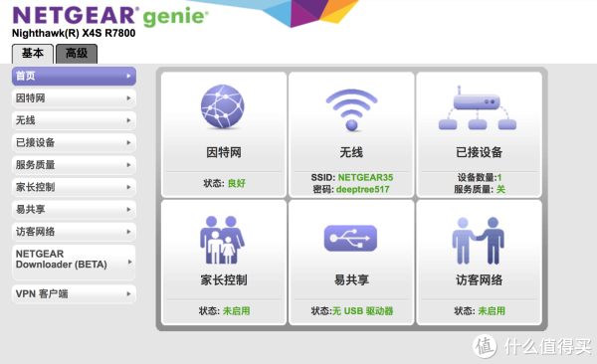Viewport: 597px width, 364px height.
Task: Click the 易共享 tile title
Action: 351,279
